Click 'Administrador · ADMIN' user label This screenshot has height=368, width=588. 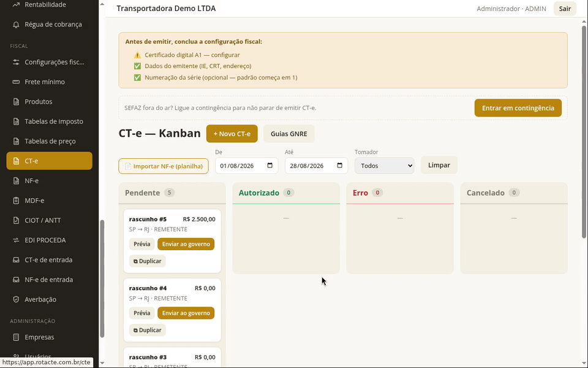coord(511,9)
